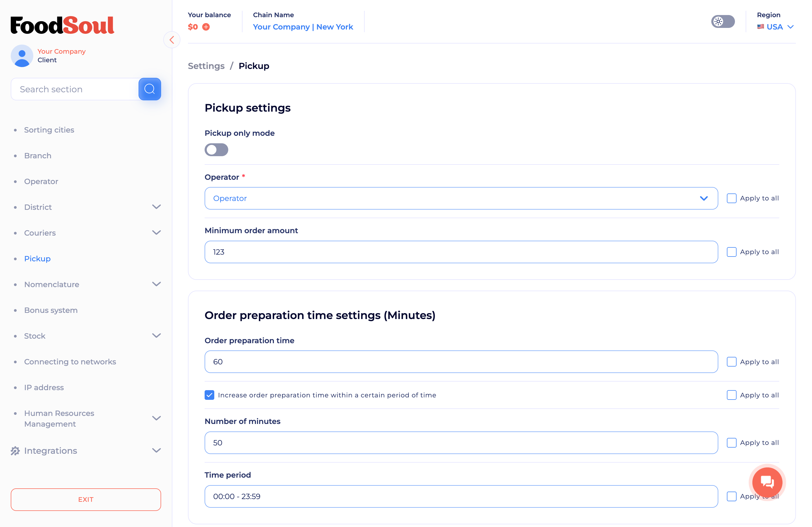Uncheck Increase order preparation time checkbox

click(x=209, y=395)
